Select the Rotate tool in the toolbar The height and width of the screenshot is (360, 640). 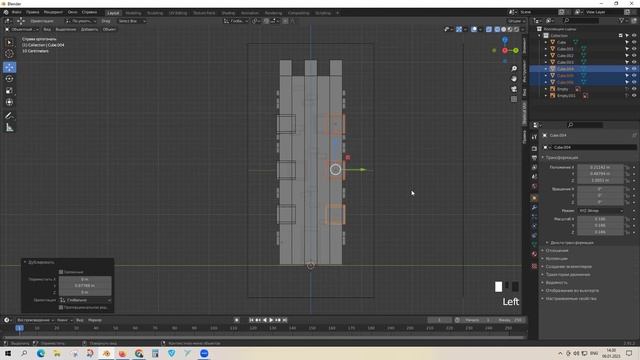tap(9, 79)
